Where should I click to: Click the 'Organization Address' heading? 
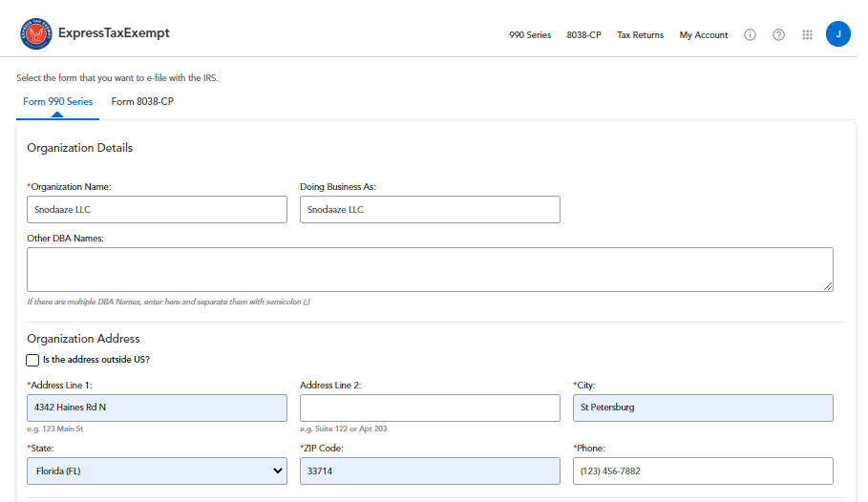[83, 339]
